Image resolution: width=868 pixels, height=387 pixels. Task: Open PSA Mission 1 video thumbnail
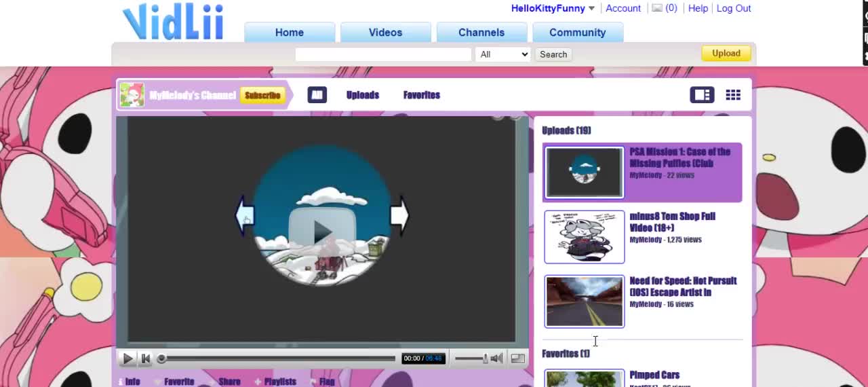point(584,172)
